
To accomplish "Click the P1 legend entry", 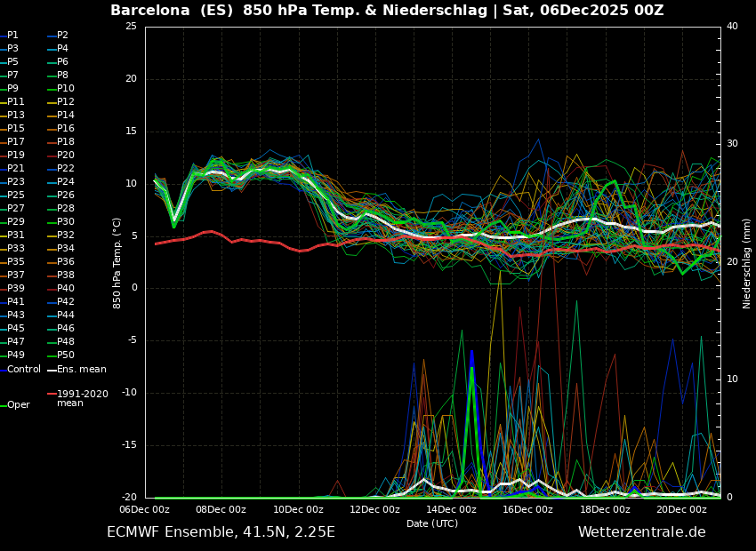I will coord(12,36).
